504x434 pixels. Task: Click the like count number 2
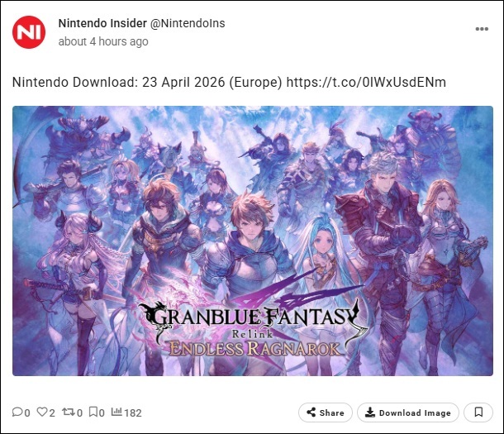coord(52,413)
